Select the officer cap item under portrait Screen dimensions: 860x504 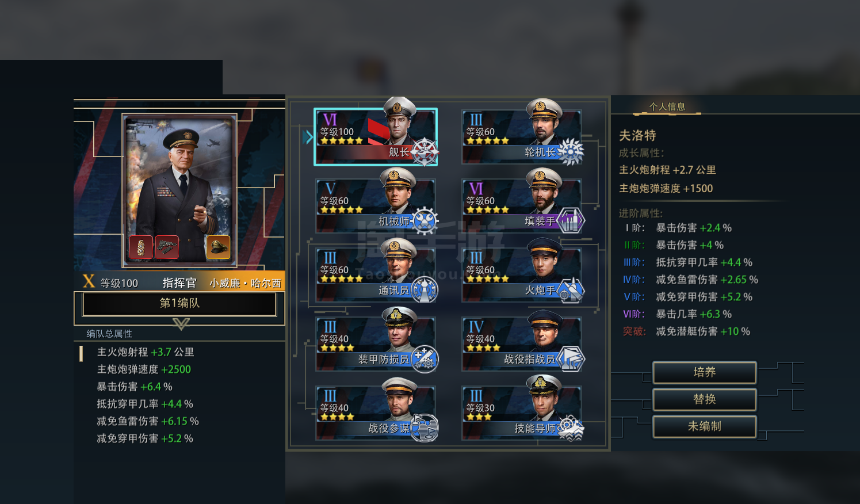click(x=219, y=247)
